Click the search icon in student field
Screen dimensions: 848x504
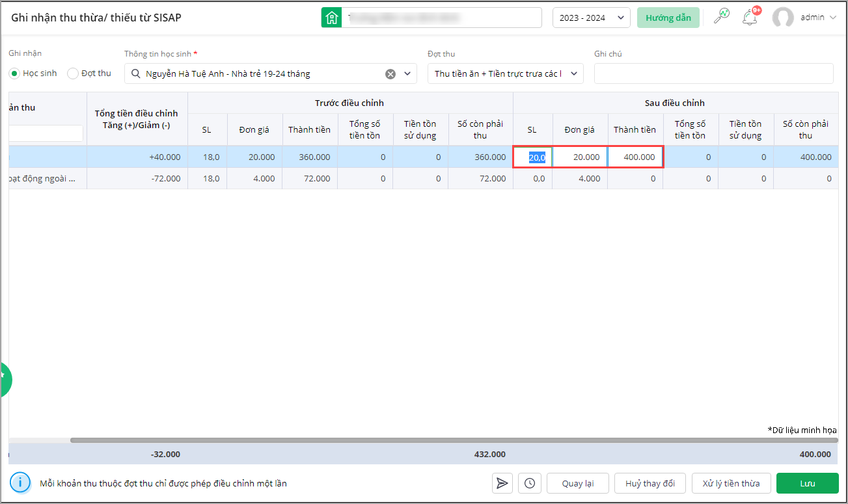coord(135,73)
